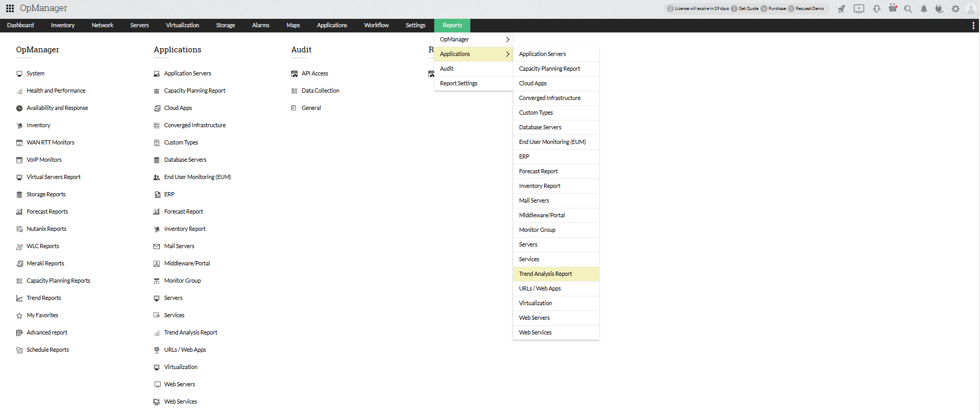This screenshot has height=413, width=980.
Task: Click the monitor icon beside System
Action: 19,74
